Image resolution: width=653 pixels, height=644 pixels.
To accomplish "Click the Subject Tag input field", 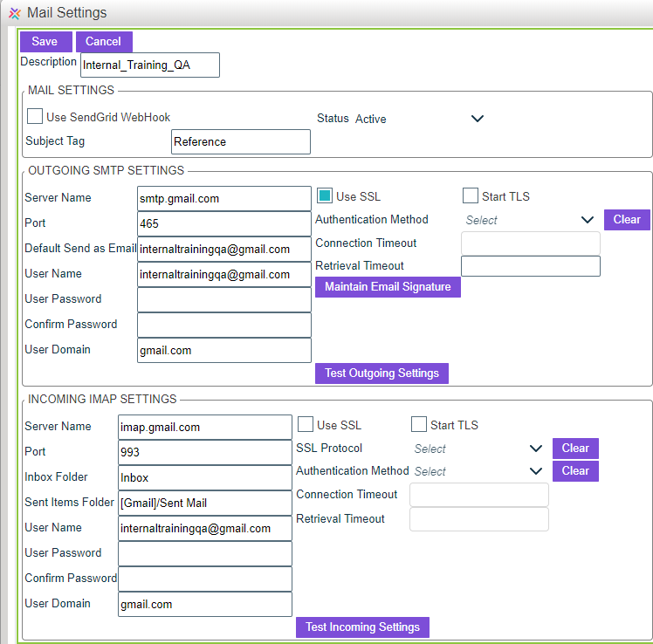I will point(240,141).
